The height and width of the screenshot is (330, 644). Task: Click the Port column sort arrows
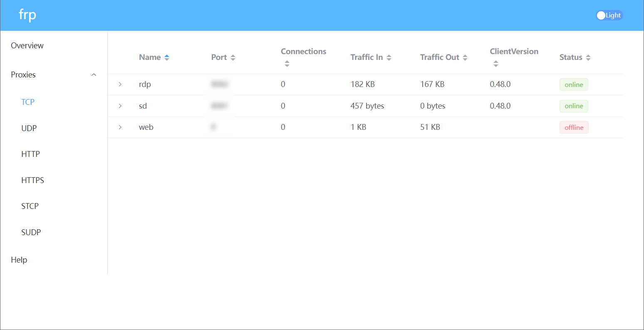(x=233, y=58)
